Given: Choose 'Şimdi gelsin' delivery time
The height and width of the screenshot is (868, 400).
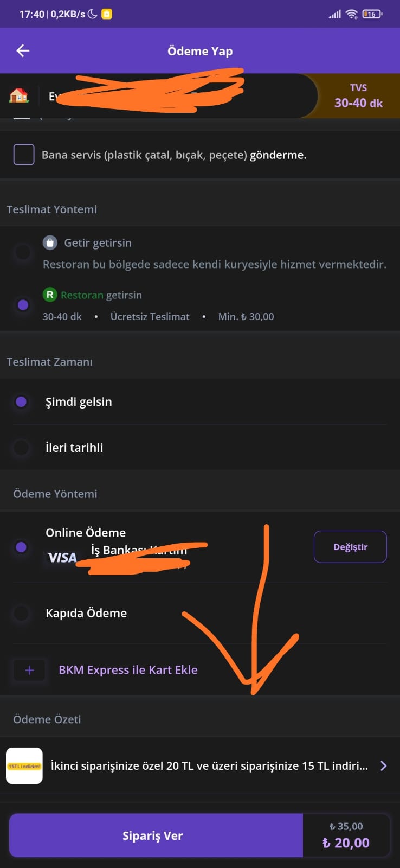Looking at the screenshot, I should click(x=21, y=402).
